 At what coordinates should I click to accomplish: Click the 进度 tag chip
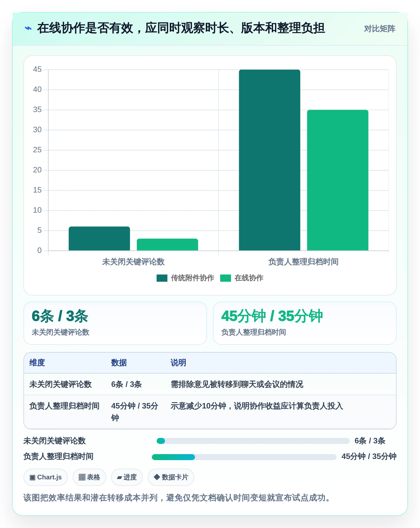click(127, 477)
